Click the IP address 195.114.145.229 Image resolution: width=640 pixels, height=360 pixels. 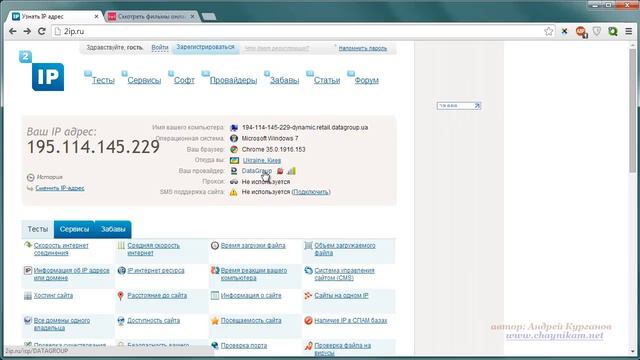click(93, 147)
